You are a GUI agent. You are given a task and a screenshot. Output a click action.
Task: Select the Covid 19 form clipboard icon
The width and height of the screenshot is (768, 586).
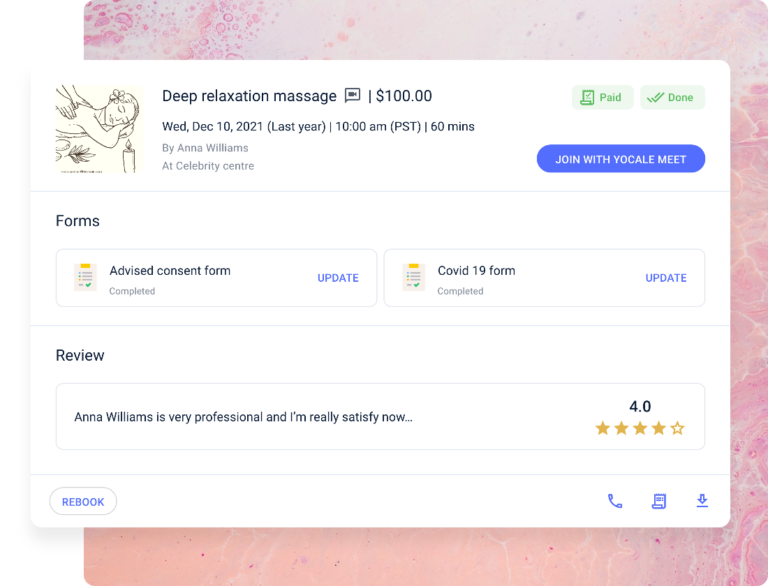pyautogui.click(x=413, y=277)
